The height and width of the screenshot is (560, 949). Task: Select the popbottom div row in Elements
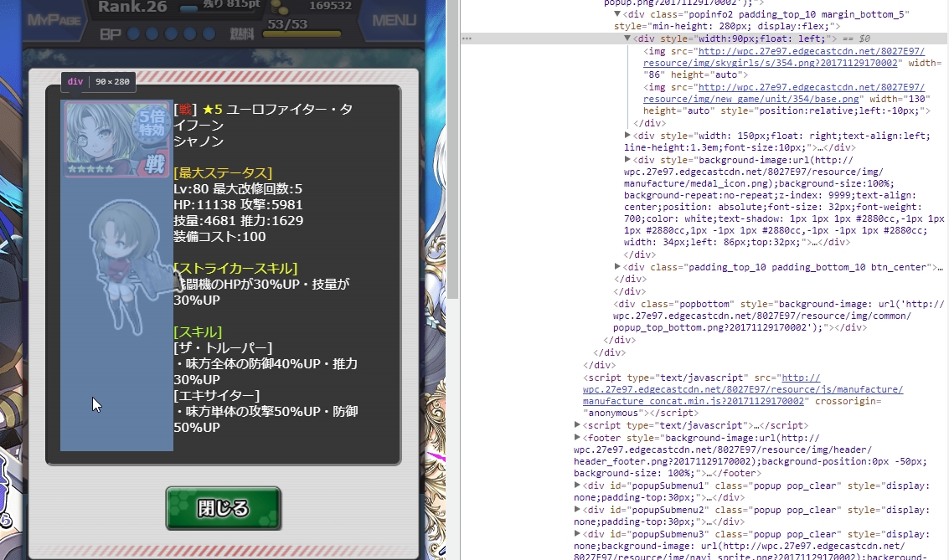[x=780, y=316]
